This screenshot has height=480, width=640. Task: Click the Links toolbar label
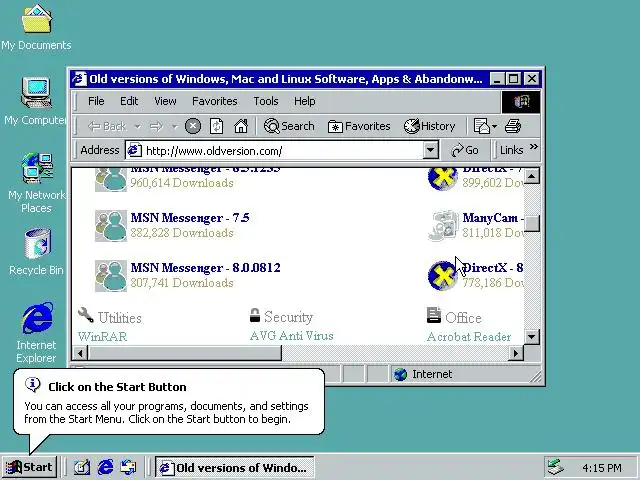pos(511,150)
